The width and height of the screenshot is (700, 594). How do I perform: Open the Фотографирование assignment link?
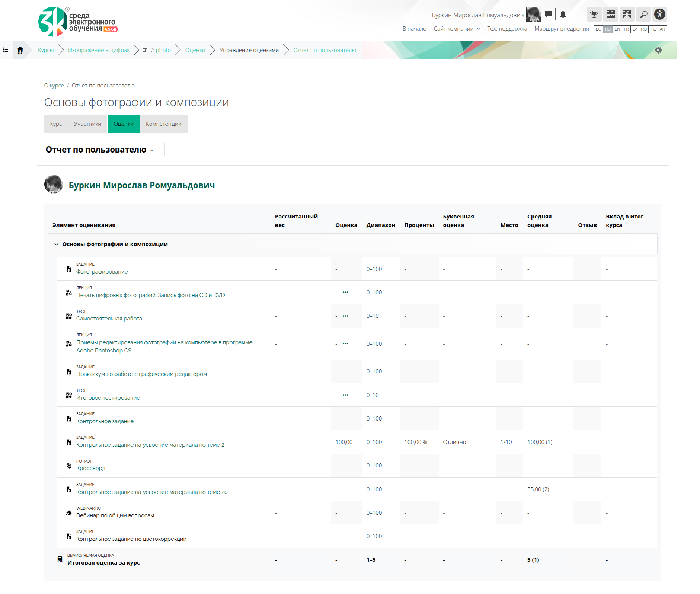click(102, 272)
